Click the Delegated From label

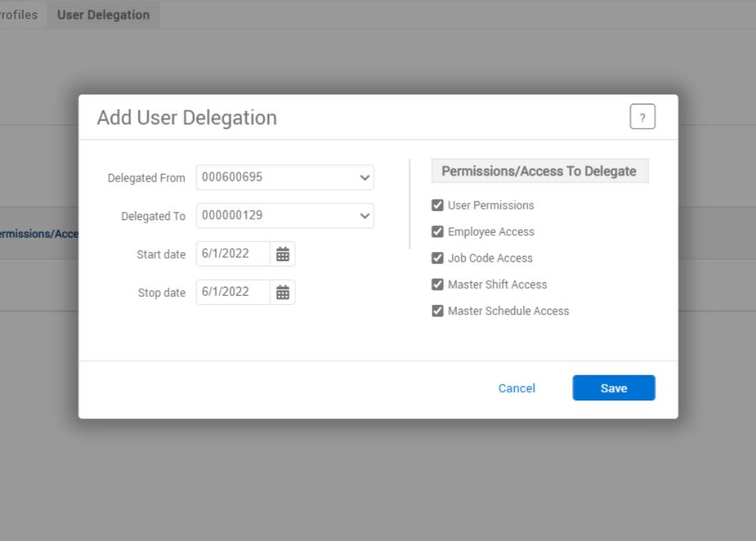click(x=146, y=178)
